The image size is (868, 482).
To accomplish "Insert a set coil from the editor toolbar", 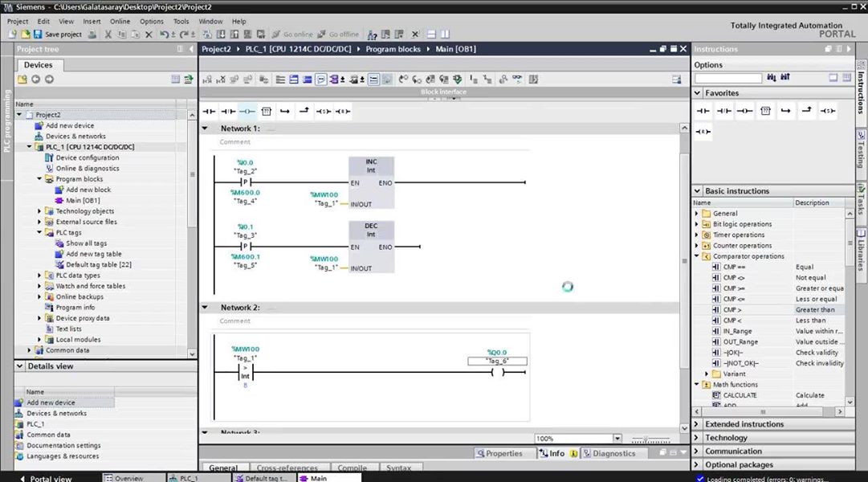I will point(324,112).
